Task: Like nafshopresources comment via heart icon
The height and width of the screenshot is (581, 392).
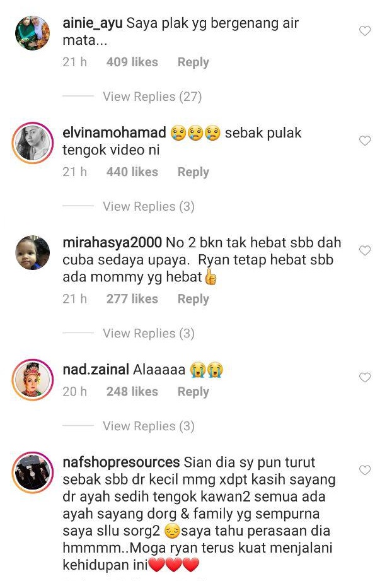Action: tap(365, 470)
